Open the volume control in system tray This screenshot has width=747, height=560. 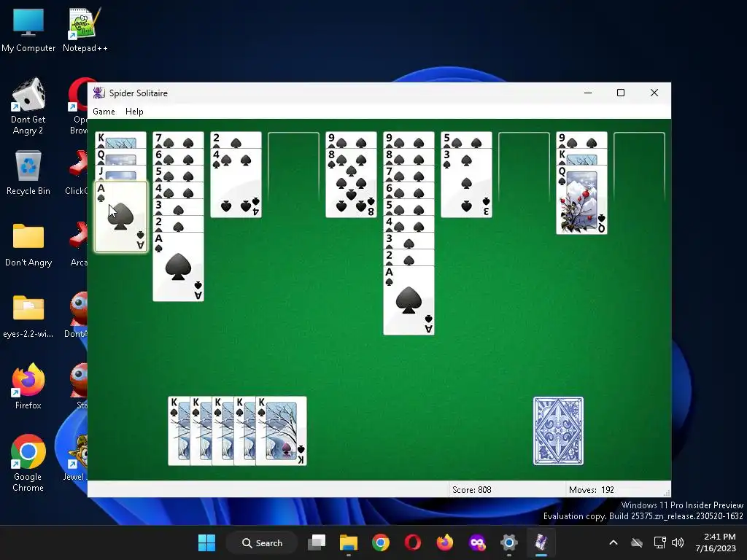tap(678, 542)
